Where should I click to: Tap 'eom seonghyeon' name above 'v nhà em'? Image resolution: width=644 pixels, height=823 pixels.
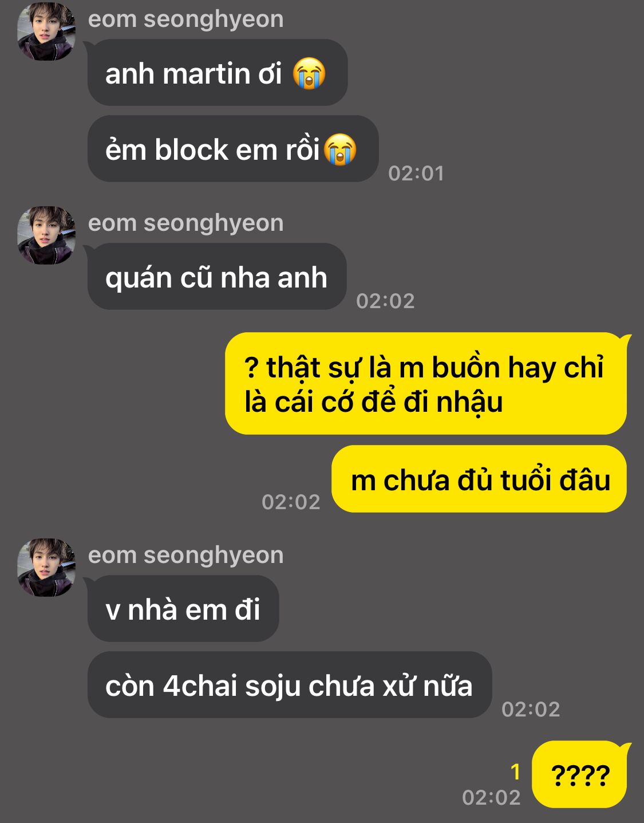pyautogui.click(x=186, y=555)
